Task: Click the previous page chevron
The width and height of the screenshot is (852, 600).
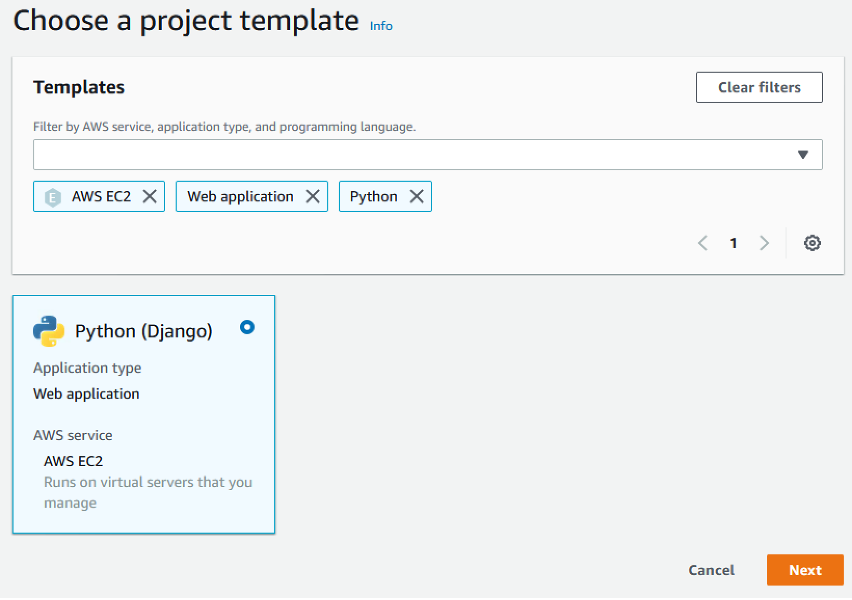Action: pos(702,243)
